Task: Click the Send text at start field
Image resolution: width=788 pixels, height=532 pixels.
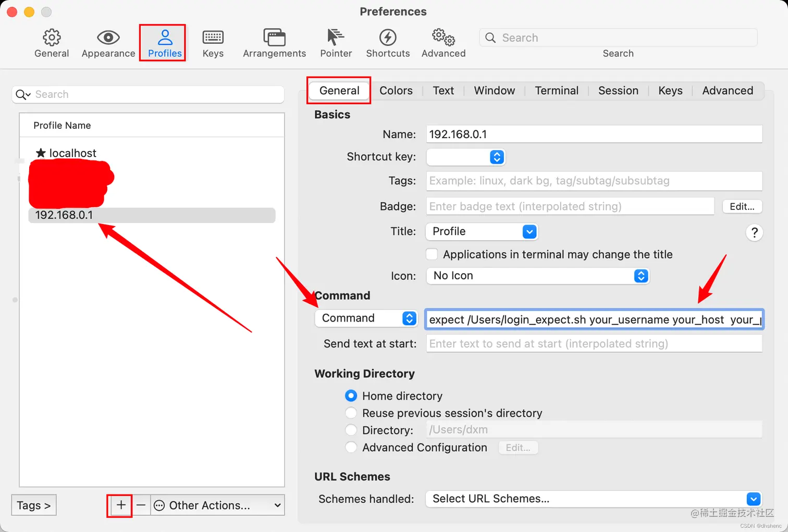Action: tap(594, 343)
